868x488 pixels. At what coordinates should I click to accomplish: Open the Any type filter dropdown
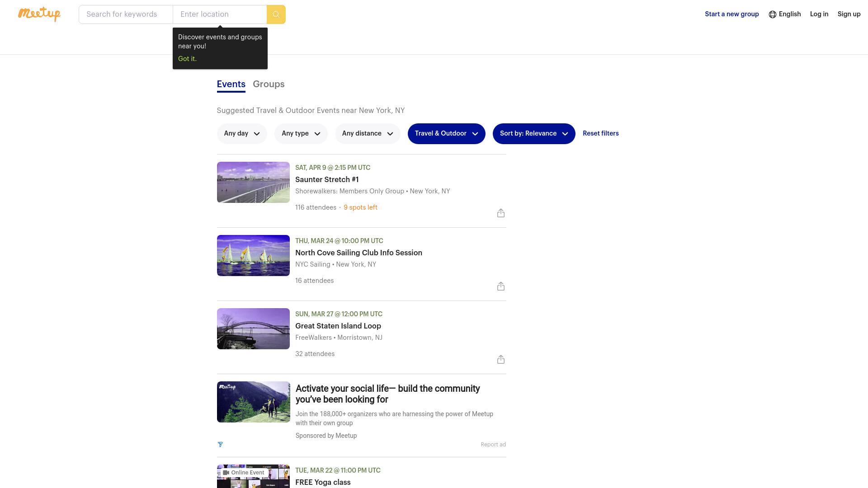301,134
